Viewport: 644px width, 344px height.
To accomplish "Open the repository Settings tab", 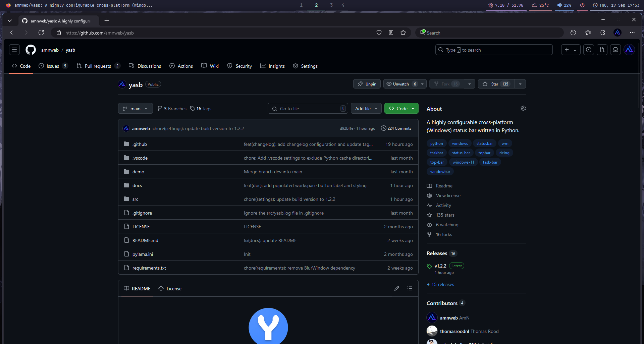I will pos(305,66).
